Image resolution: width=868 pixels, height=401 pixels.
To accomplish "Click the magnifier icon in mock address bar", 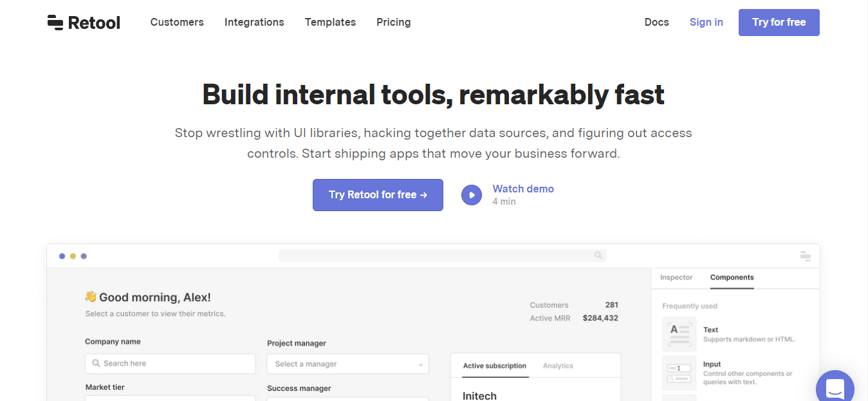I will (598, 256).
